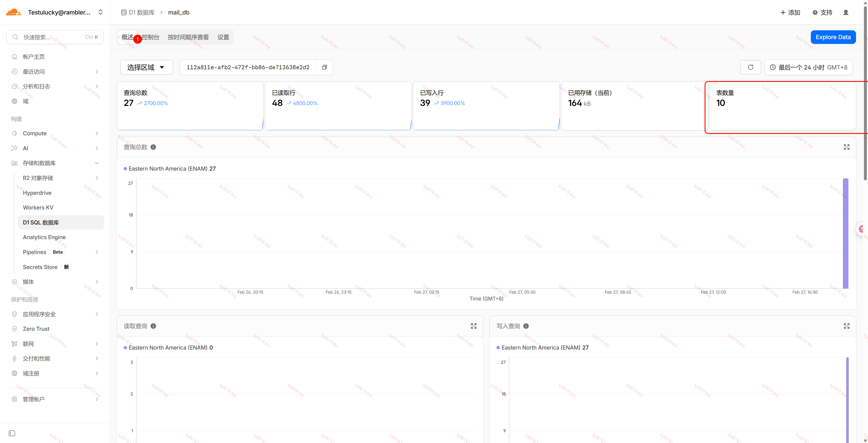This screenshot has height=443, width=868.
Task: Focus the quick search field
Action: [55, 37]
